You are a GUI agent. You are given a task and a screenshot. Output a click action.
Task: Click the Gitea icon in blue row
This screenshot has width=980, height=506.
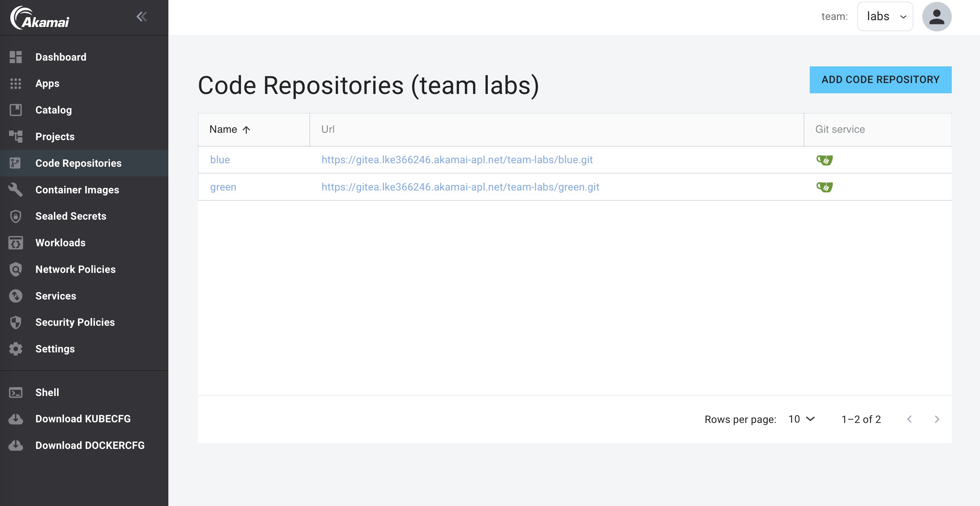[x=824, y=160]
